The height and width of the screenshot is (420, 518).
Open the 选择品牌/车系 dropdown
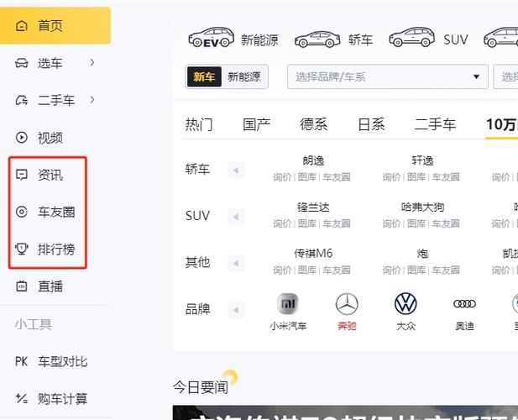tap(388, 76)
